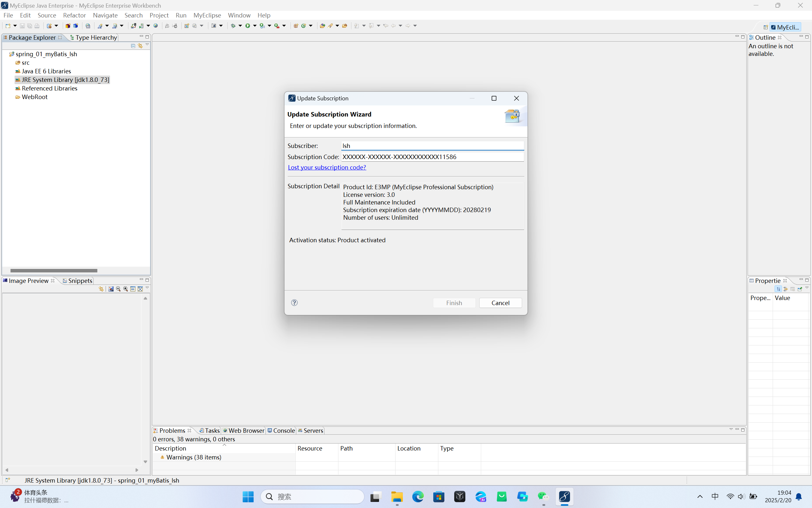Click the camera capture toolbar icon
Screen dimensions: 812x508
pos(214,25)
